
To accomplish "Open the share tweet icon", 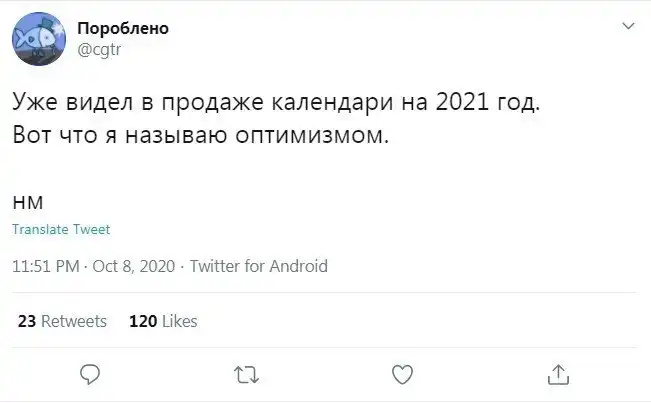I will tap(559, 375).
